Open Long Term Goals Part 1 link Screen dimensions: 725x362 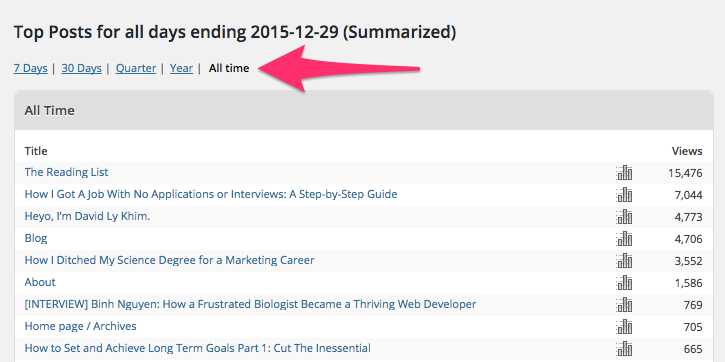197,348
